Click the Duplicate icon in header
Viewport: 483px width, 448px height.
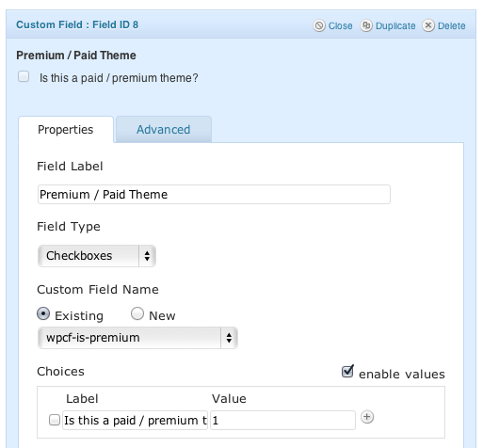[366, 25]
